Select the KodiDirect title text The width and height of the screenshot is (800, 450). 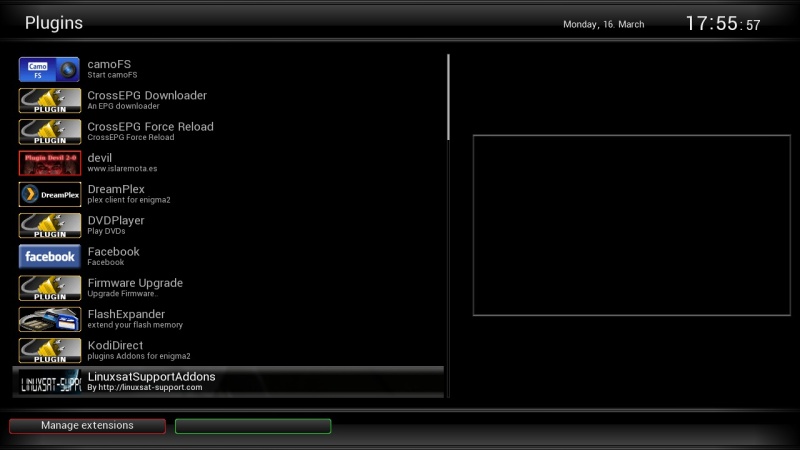115,345
